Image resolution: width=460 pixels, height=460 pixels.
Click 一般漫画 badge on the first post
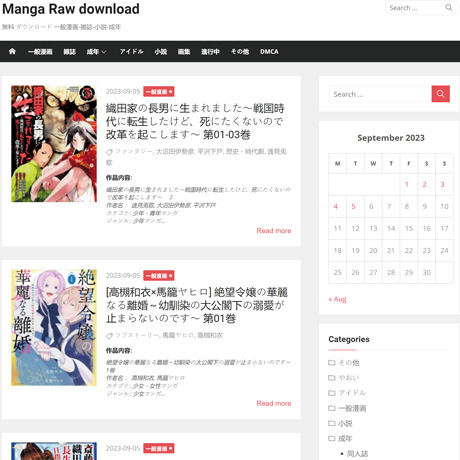(x=159, y=92)
